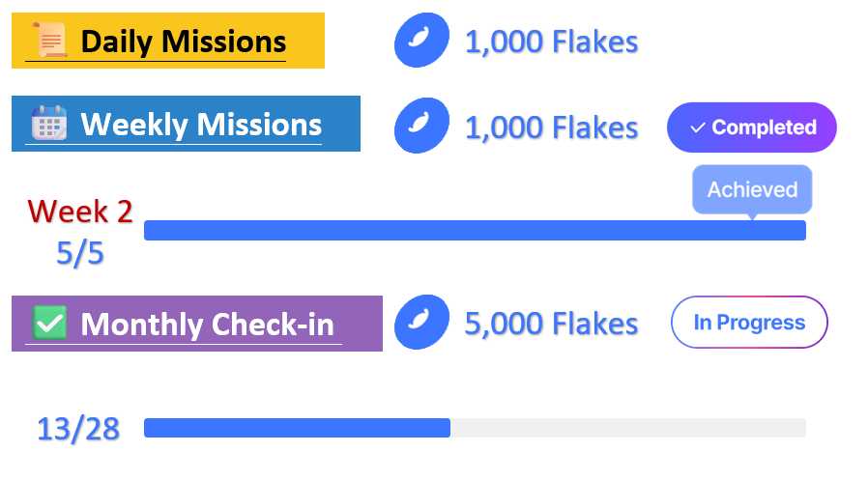Click the flake coin icon for Monthly Check-in
The width and height of the screenshot is (868, 481).
422,322
